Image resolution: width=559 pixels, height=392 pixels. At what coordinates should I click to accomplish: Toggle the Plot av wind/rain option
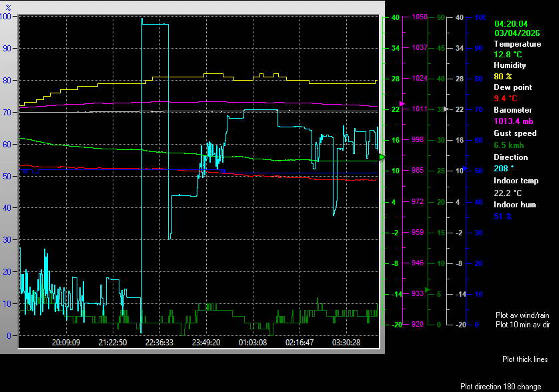tap(522, 315)
